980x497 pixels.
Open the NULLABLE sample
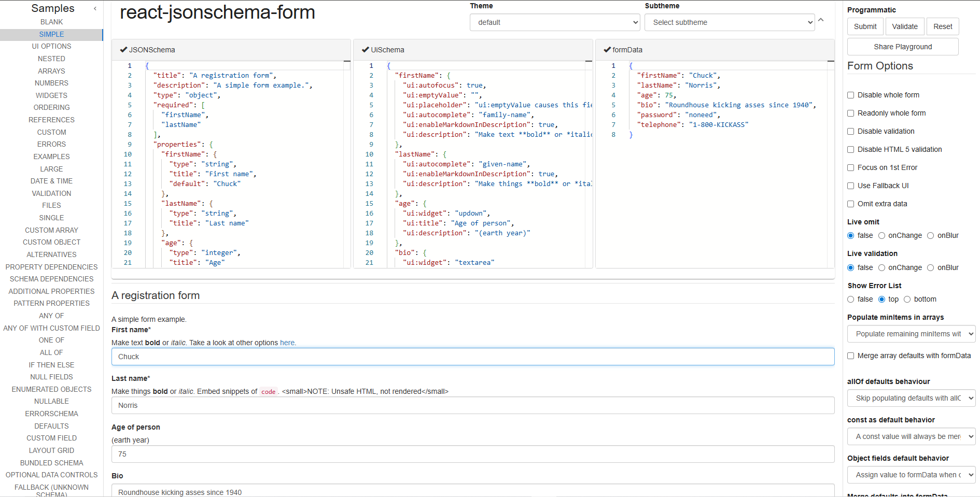(51, 401)
